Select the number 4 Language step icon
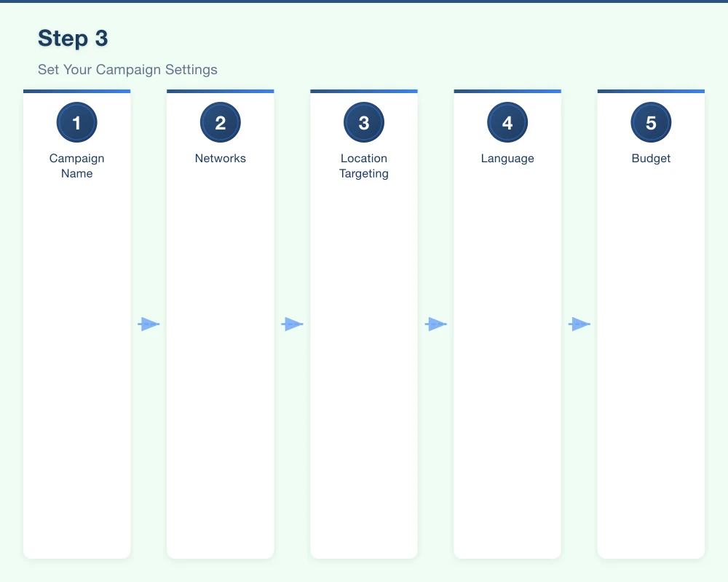The image size is (728, 582). 507,122
